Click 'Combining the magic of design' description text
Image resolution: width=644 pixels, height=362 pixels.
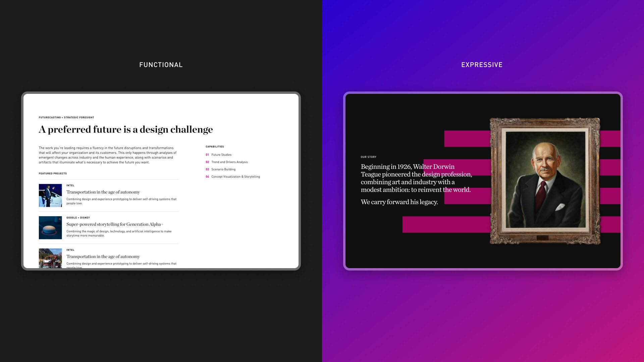click(x=119, y=233)
